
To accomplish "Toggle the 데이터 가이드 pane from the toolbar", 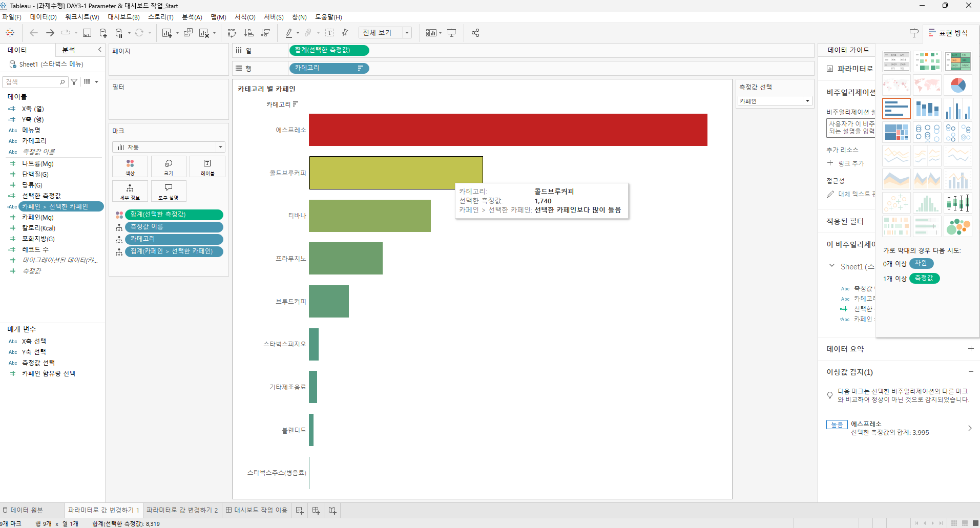I will pyautogui.click(x=914, y=33).
